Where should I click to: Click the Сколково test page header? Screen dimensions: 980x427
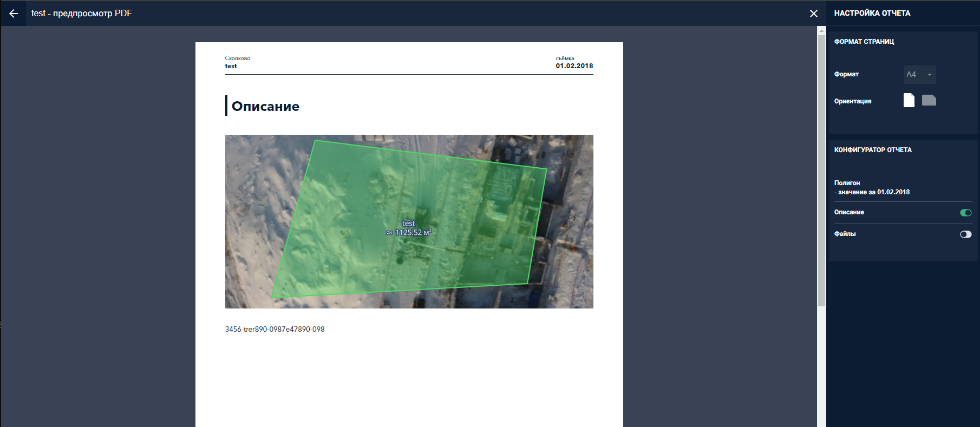(237, 62)
